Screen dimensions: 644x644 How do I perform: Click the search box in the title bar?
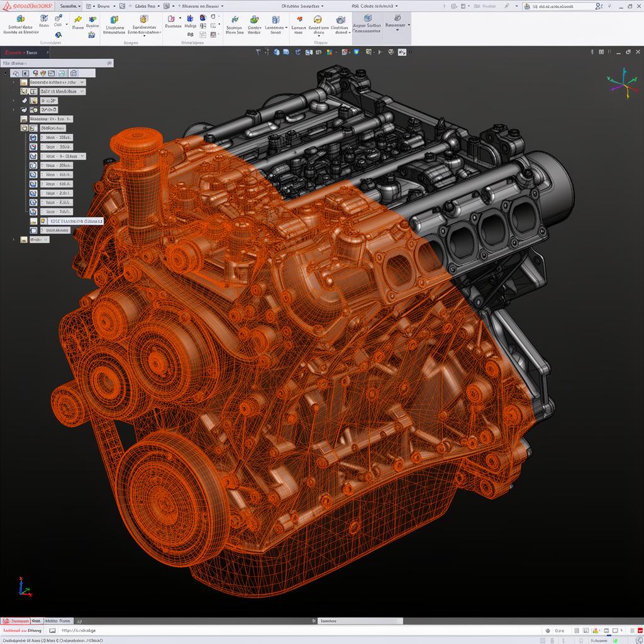coord(558,6)
